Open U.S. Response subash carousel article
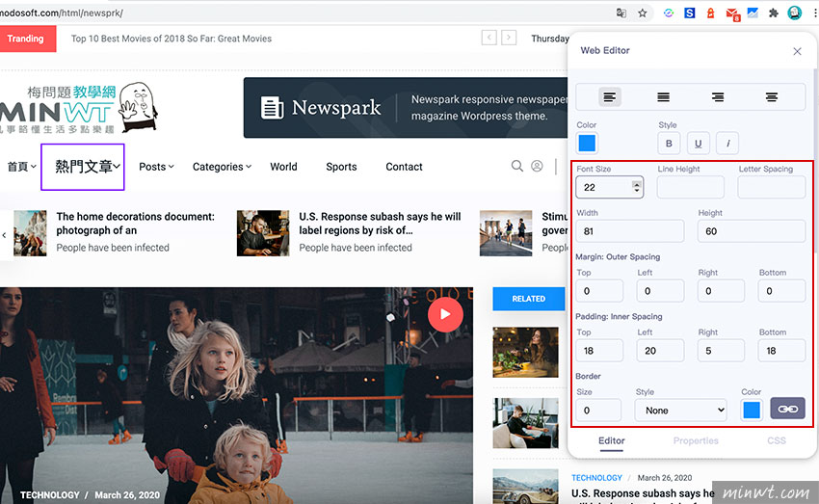Viewport: 819px width, 504px height. click(380, 224)
